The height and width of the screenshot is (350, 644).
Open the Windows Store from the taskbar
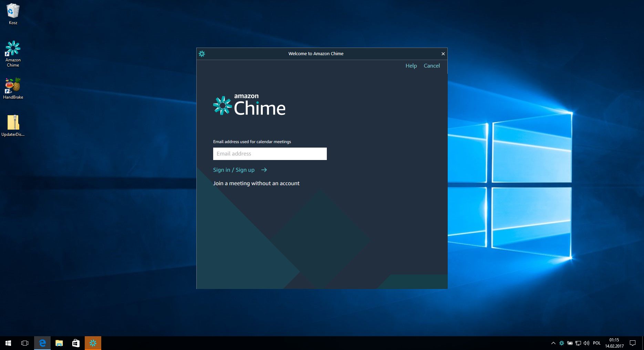(75, 343)
